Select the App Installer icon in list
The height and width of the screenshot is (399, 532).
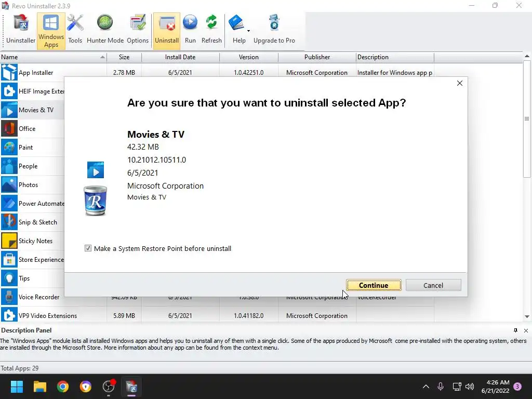tap(9, 72)
